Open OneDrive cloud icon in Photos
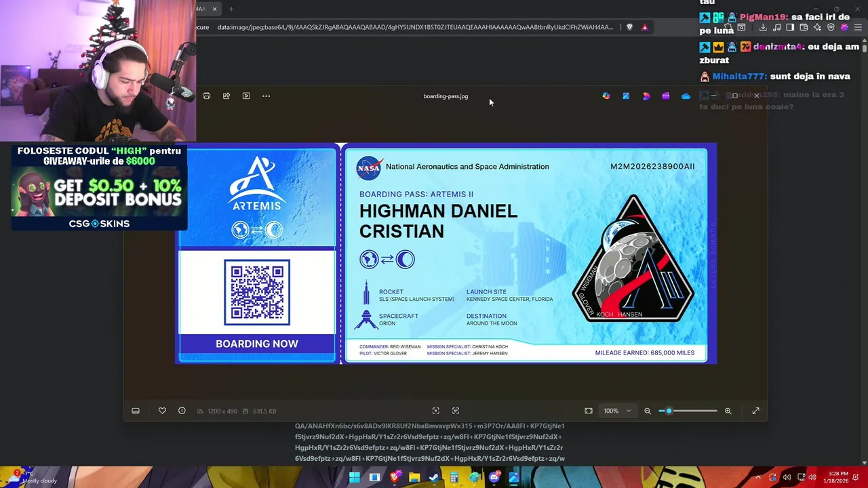This screenshot has height=488, width=868. point(686,96)
